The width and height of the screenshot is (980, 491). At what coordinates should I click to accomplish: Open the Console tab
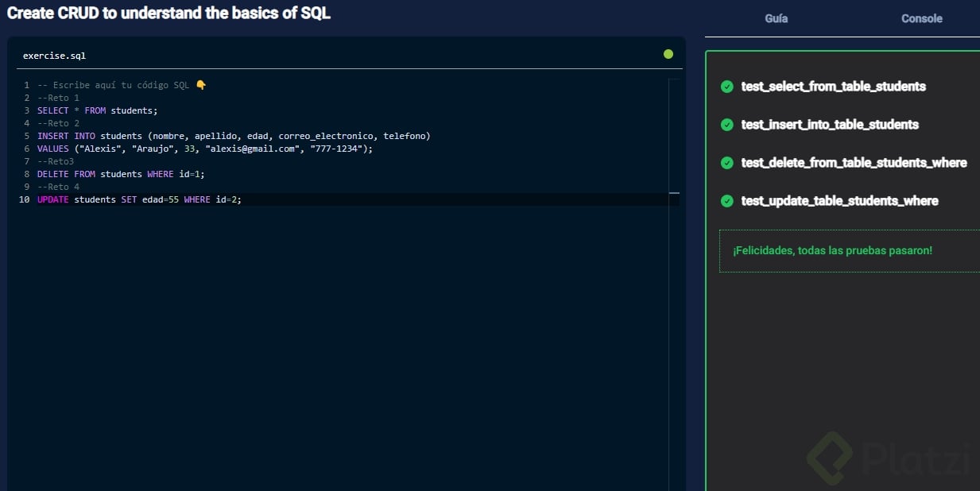pyautogui.click(x=921, y=18)
